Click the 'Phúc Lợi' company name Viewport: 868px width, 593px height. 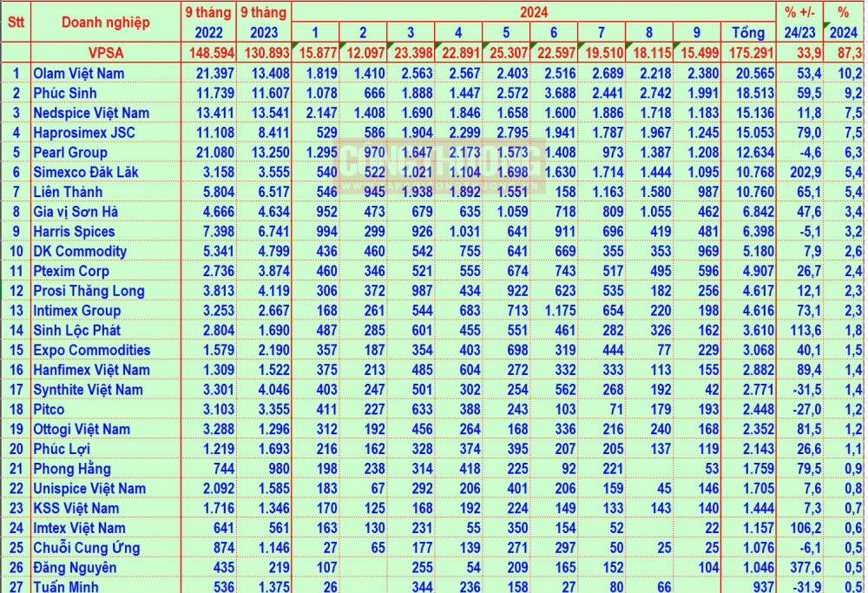[62, 449]
